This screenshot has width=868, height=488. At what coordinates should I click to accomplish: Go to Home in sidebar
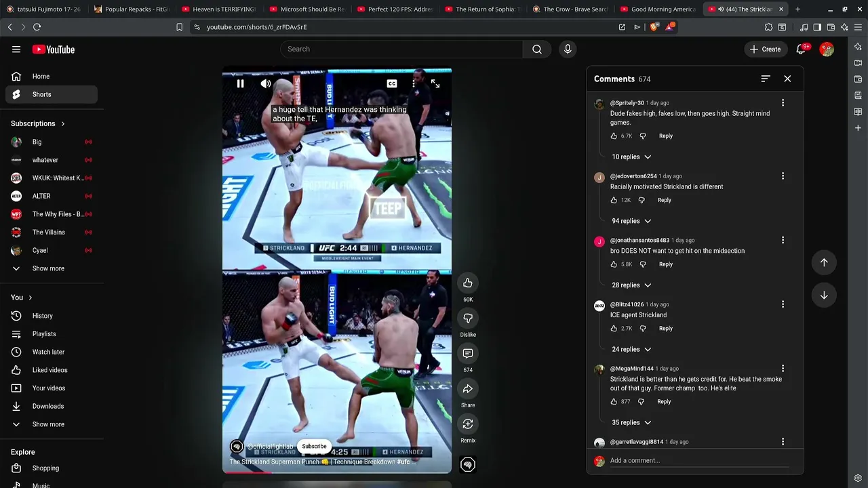52,77
